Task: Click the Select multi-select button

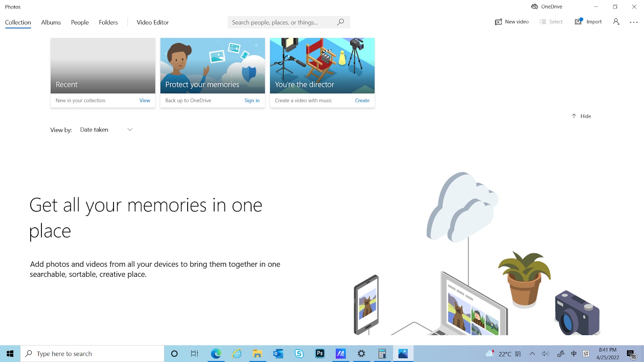Action: [551, 22]
